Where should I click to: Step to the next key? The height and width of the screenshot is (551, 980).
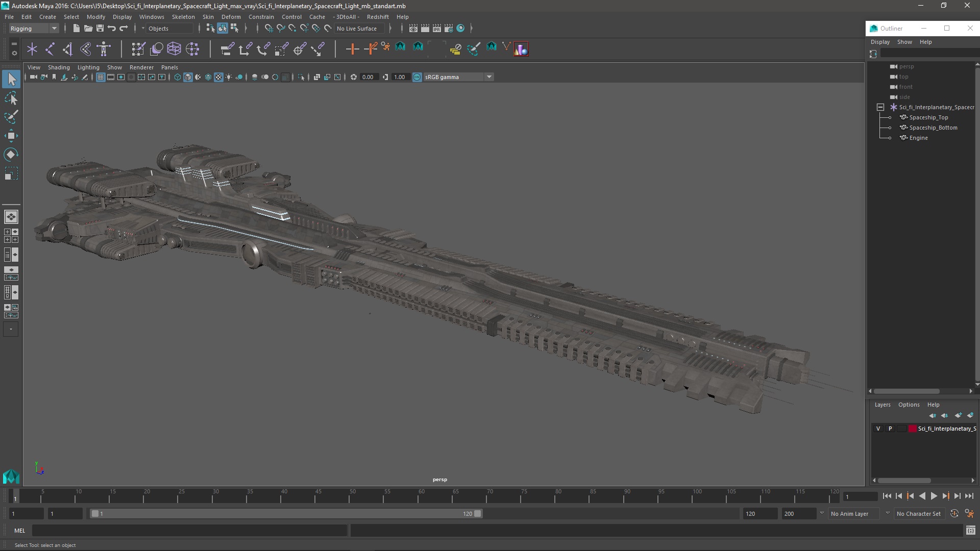coord(945,496)
